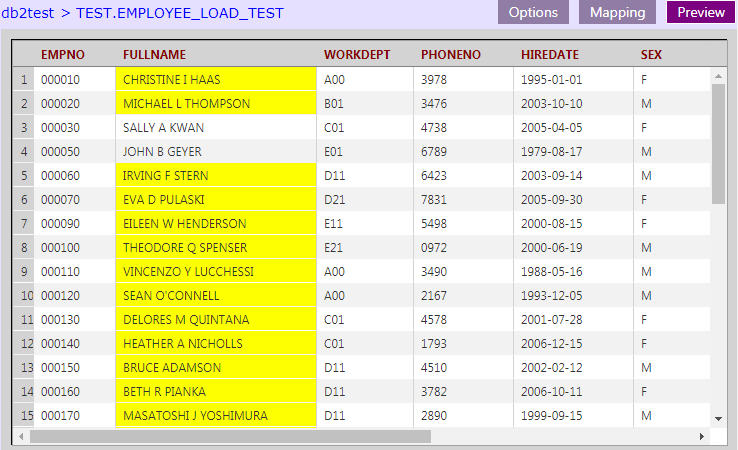
Task: Click hire date 1999-09-15
Action: point(551,416)
